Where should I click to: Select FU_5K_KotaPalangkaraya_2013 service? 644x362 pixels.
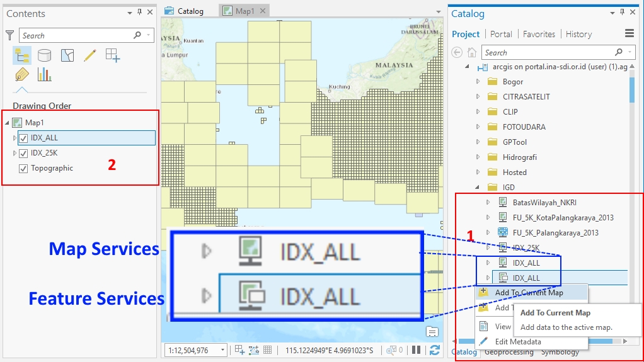563,218
